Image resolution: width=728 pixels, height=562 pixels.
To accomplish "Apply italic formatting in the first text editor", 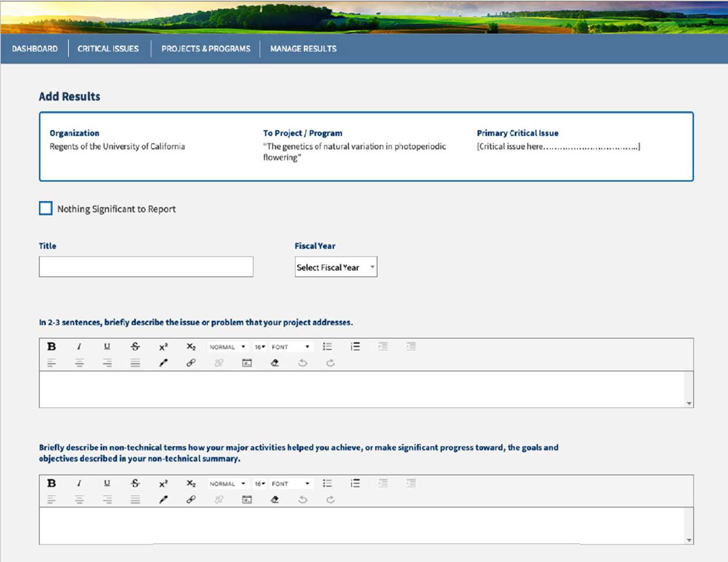I will pos(79,346).
